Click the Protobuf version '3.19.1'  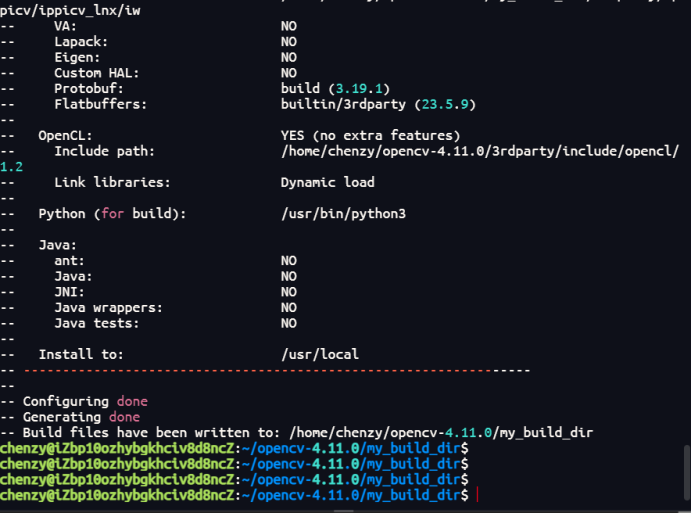click(x=359, y=89)
